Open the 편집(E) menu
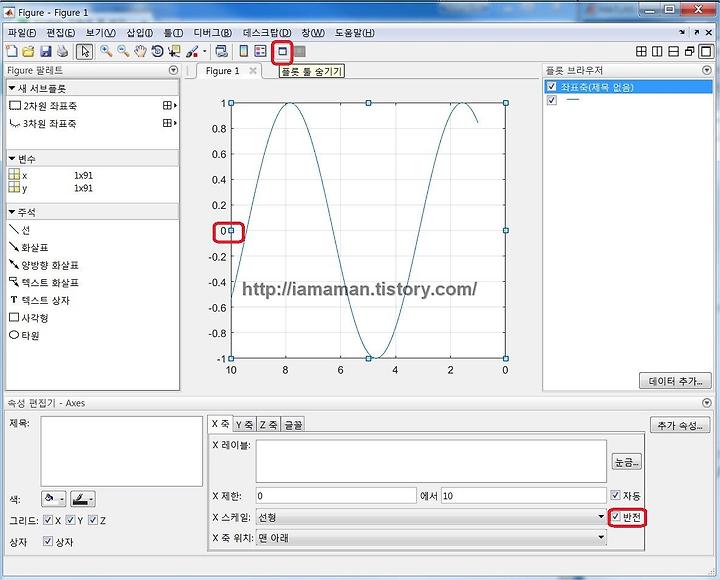The width and height of the screenshot is (720, 580). pos(61,33)
